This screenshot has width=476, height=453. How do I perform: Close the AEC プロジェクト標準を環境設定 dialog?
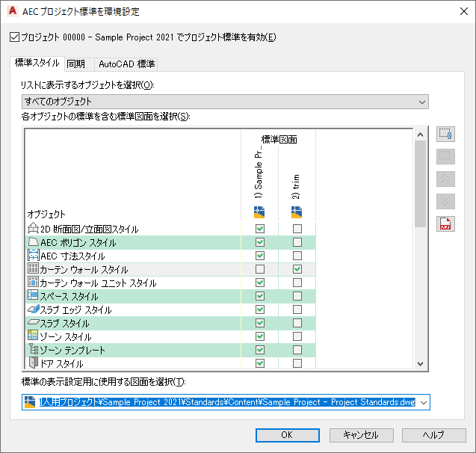464,11
